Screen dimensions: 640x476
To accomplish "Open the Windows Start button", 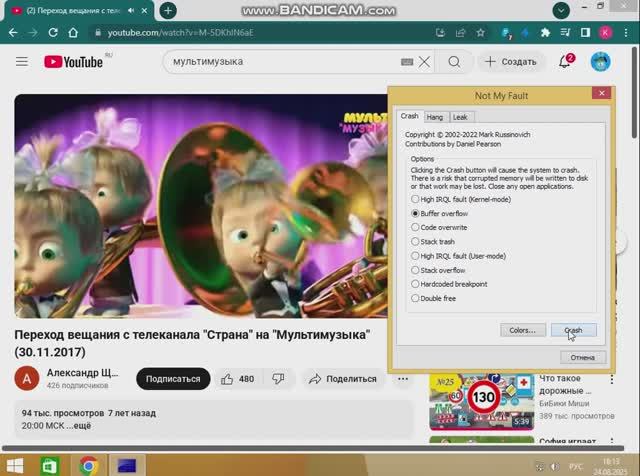I will [x=15, y=466].
